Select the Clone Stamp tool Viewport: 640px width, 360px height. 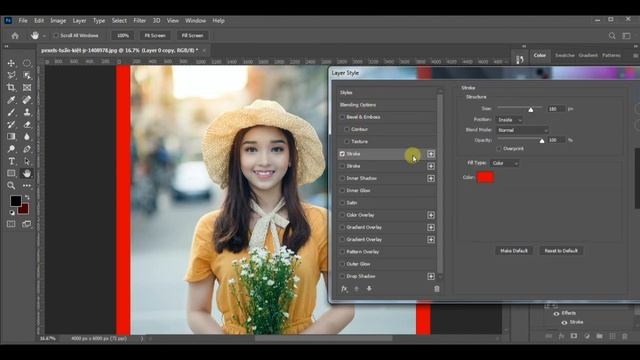(x=27, y=112)
